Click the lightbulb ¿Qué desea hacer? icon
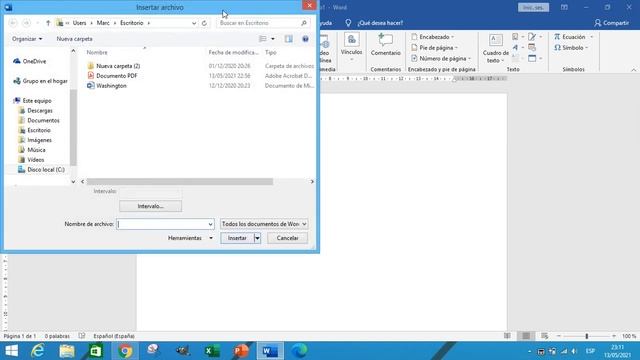 click(348, 23)
